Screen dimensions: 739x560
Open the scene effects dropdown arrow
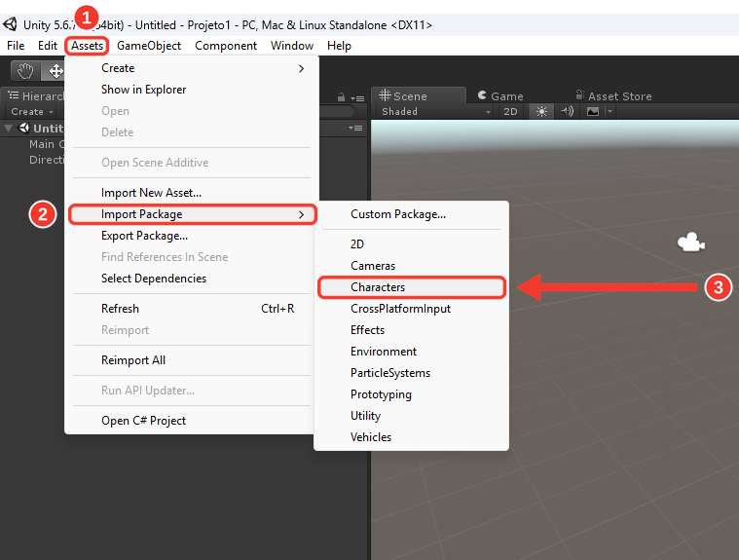click(610, 112)
